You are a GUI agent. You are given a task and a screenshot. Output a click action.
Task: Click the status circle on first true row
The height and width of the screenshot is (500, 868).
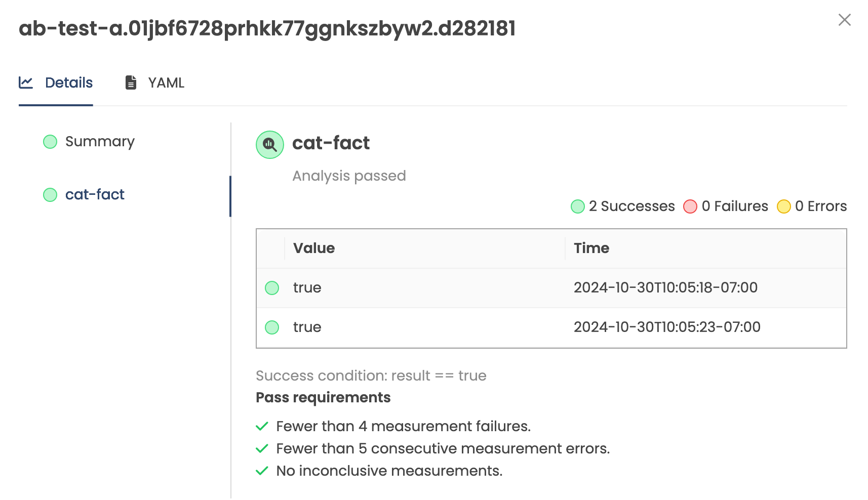point(271,287)
